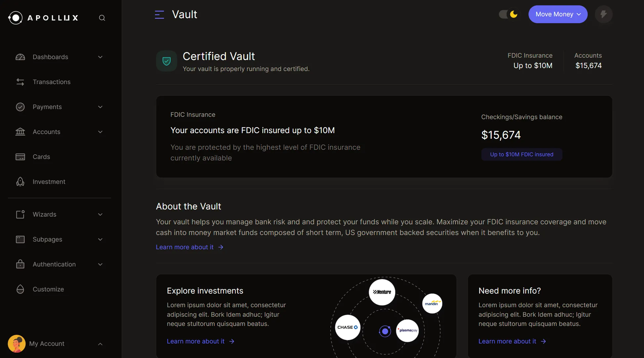The height and width of the screenshot is (358, 644).
Task: Click the Accounts $15,674 header stat
Action: point(588,61)
